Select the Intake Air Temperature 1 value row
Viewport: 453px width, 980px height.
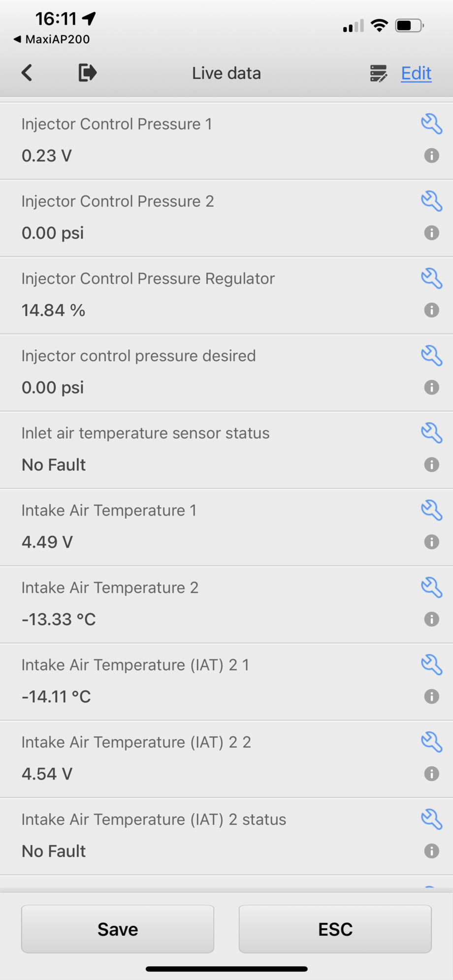226,527
